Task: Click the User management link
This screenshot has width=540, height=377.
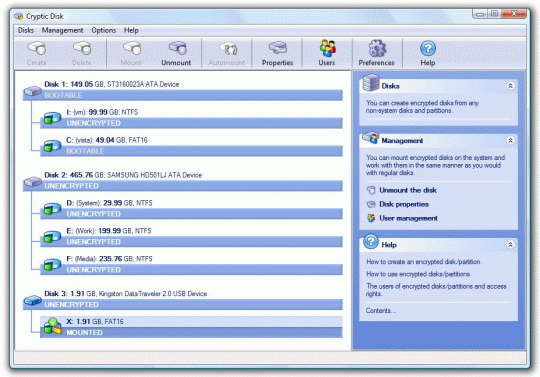Action: click(408, 218)
